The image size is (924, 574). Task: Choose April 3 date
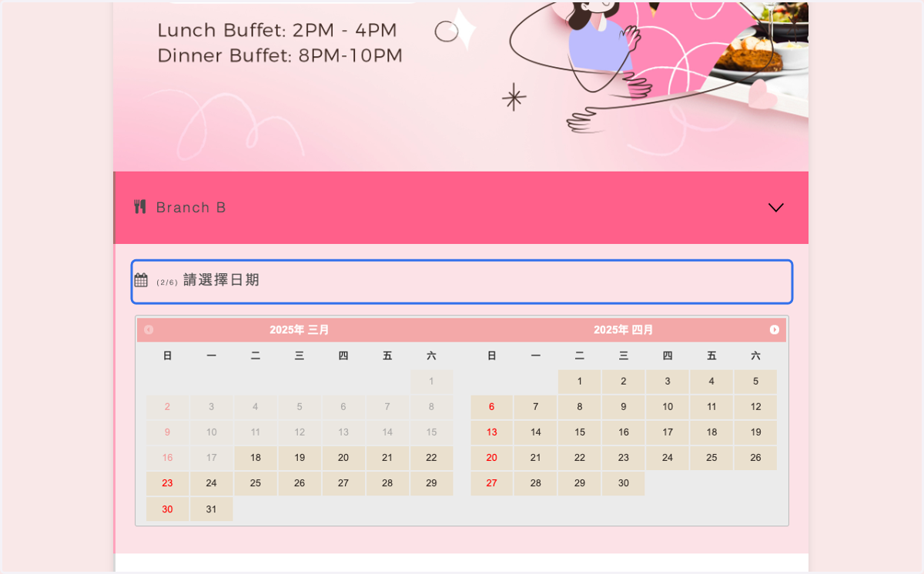[x=668, y=382]
